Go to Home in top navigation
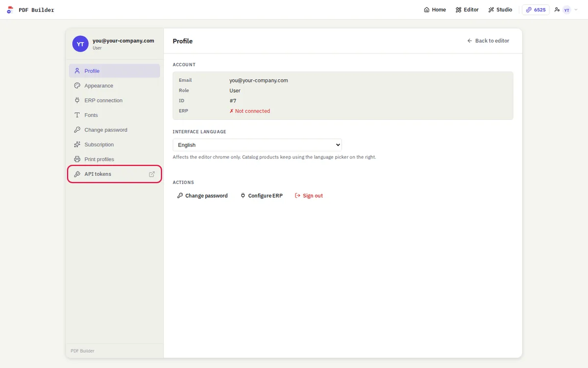This screenshot has width=588, height=368. (x=435, y=10)
